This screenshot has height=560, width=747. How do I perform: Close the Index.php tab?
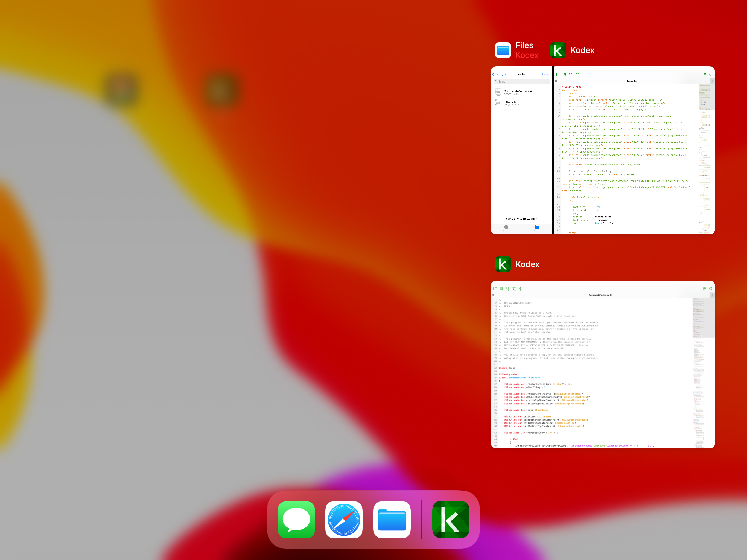556,81
